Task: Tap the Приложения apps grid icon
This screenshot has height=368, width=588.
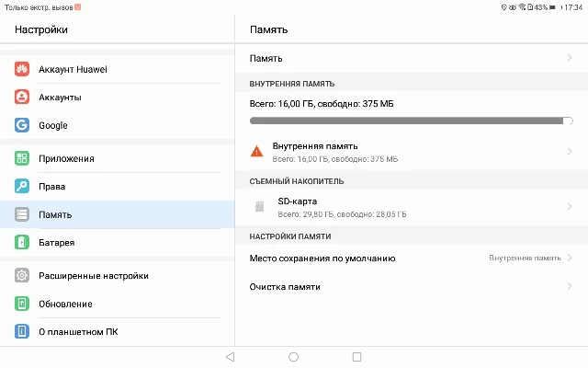Action: (22, 158)
